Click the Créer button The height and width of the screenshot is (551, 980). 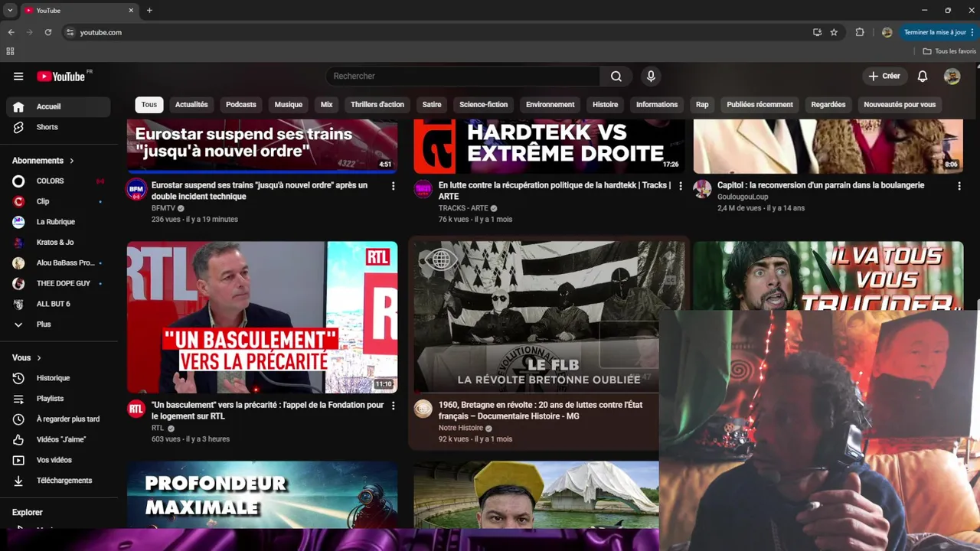click(x=884, y=76)
